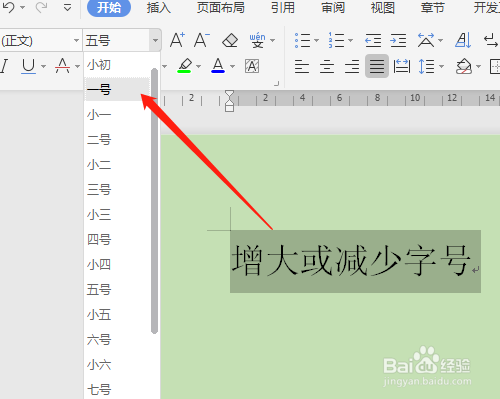500x399 pixels.
Task: Open the 审阅 tab
Action: [333, 7]
